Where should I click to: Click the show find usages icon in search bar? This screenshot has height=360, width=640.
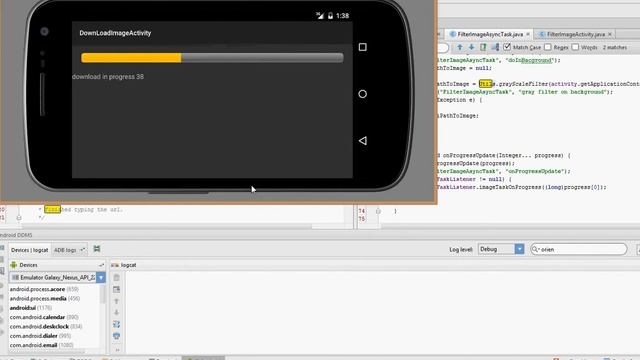click(x=483, y=47)
